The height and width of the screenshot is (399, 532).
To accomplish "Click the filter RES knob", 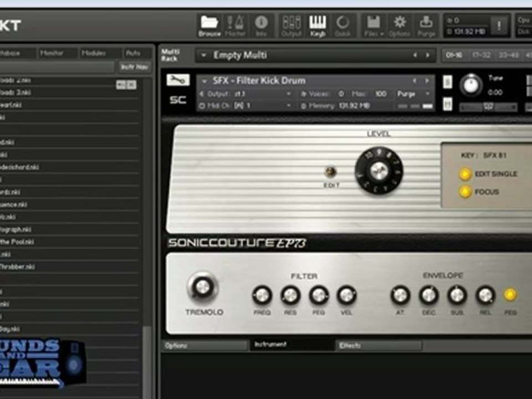I will [290, 295].
